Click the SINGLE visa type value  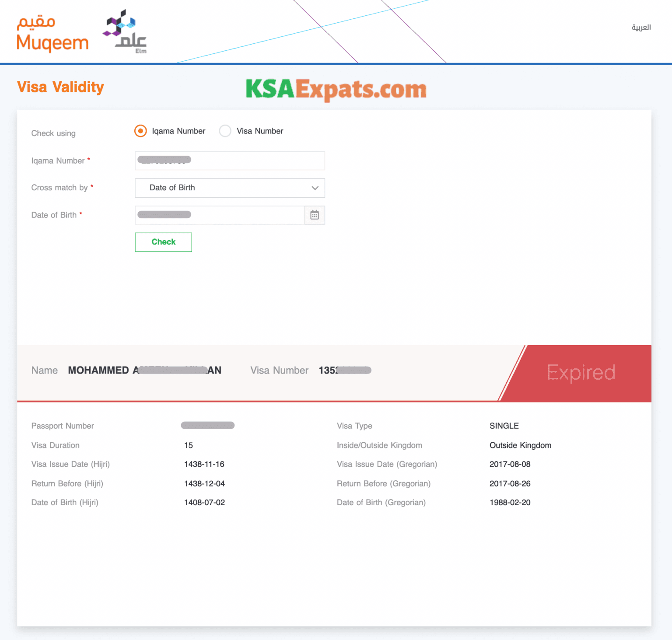point(504,426)
